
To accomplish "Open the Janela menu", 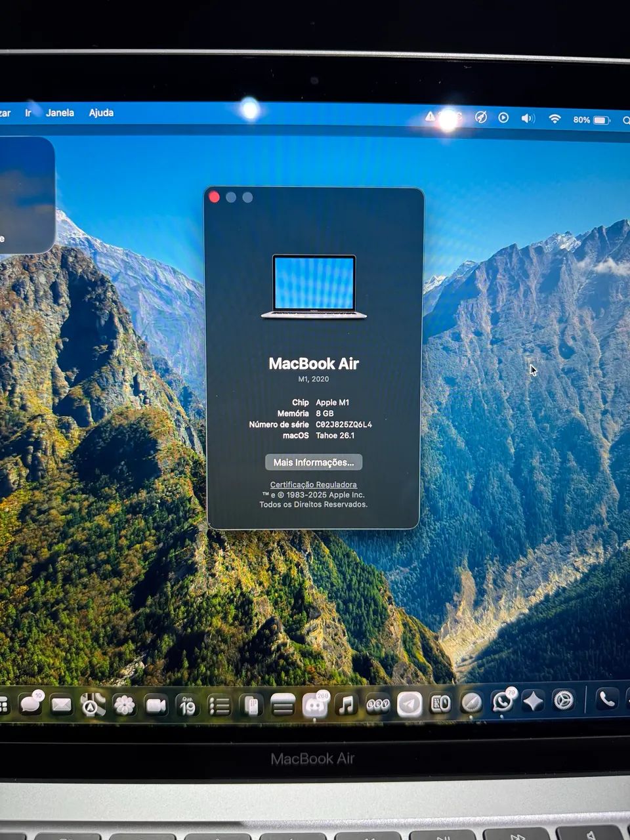I will click(60, 113).
